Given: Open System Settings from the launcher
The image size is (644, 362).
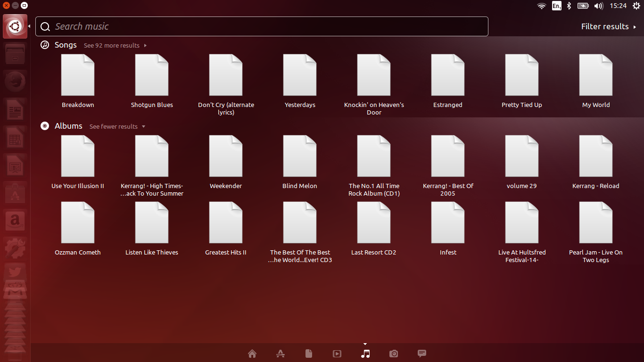Looking at the screenshot, I should pos(15,249).
